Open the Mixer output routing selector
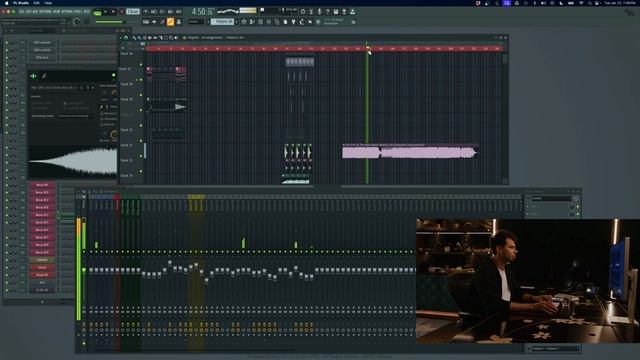Screen dimensions: 640x360 click(x=554, y=348)
